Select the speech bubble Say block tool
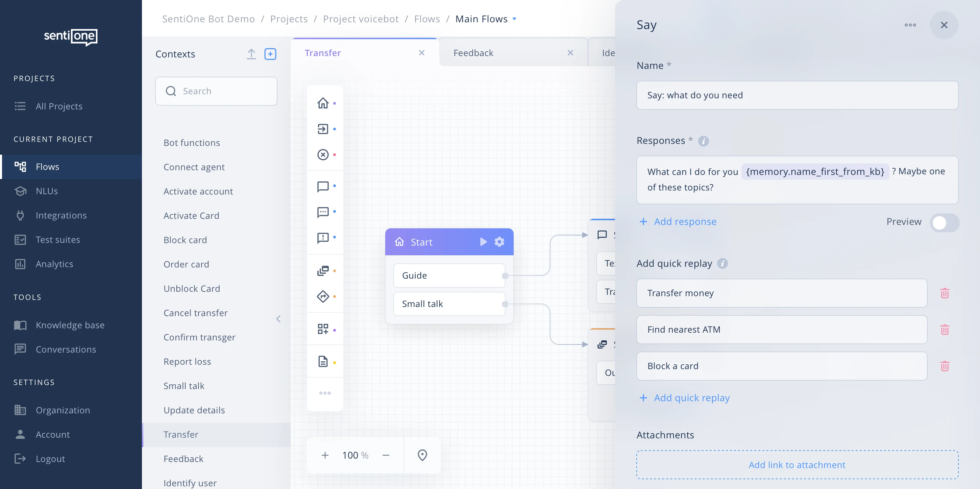 point(323,186)
